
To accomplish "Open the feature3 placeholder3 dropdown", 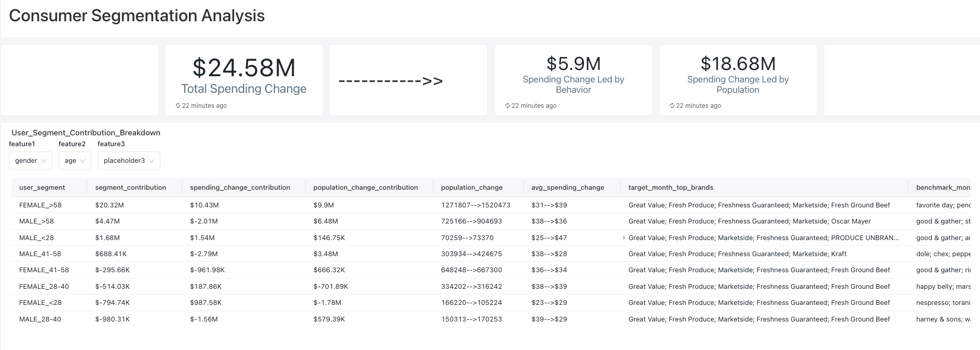I will (x=129, y=161).
